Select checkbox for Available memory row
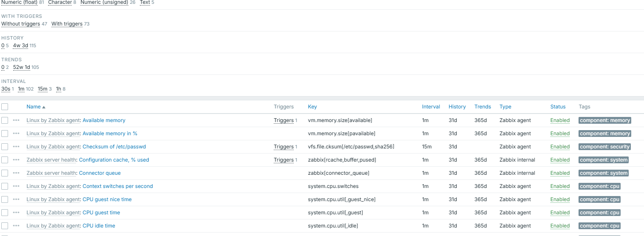 click(5, 120)
